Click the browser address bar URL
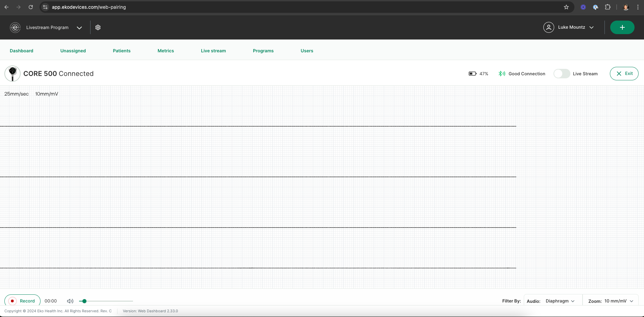Image resolution: width=644 pixels, height=317 pixels. click(x=89, y=7)
